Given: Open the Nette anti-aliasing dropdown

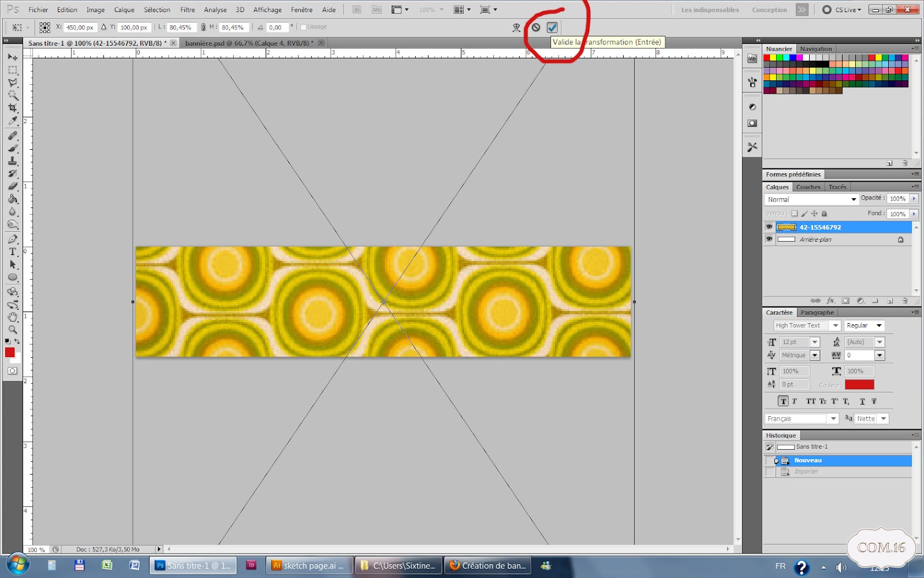Looking at the screenshot, I should 884,418.
